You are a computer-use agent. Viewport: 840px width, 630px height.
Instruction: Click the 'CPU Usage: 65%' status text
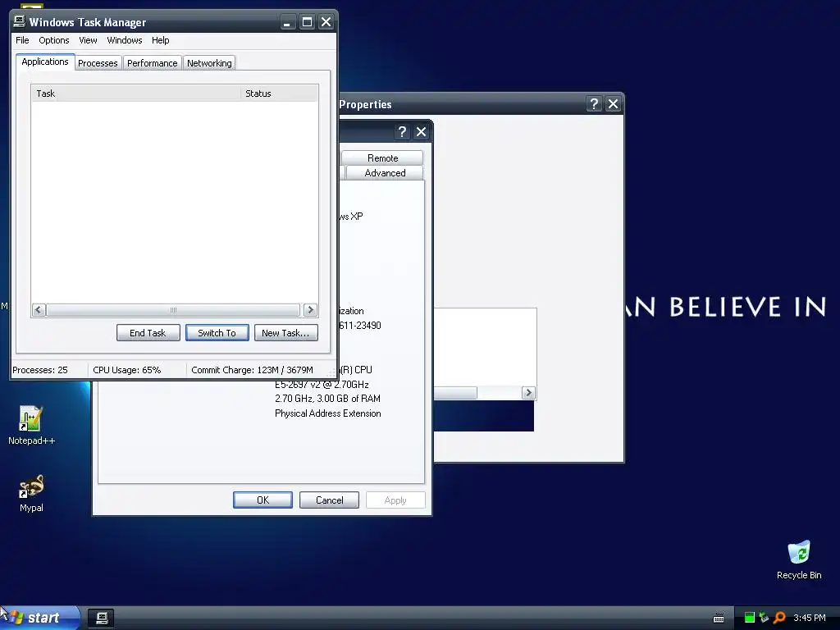coord(127,370)
